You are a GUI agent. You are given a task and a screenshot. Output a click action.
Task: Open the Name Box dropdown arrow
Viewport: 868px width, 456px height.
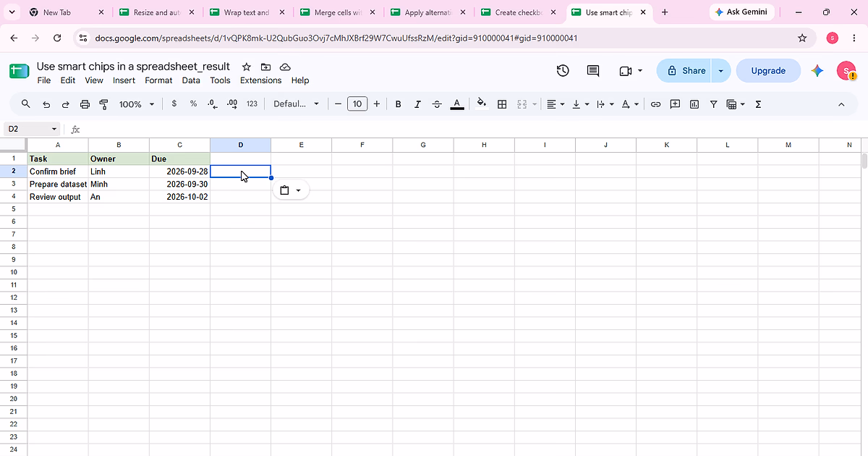[54, 129]
